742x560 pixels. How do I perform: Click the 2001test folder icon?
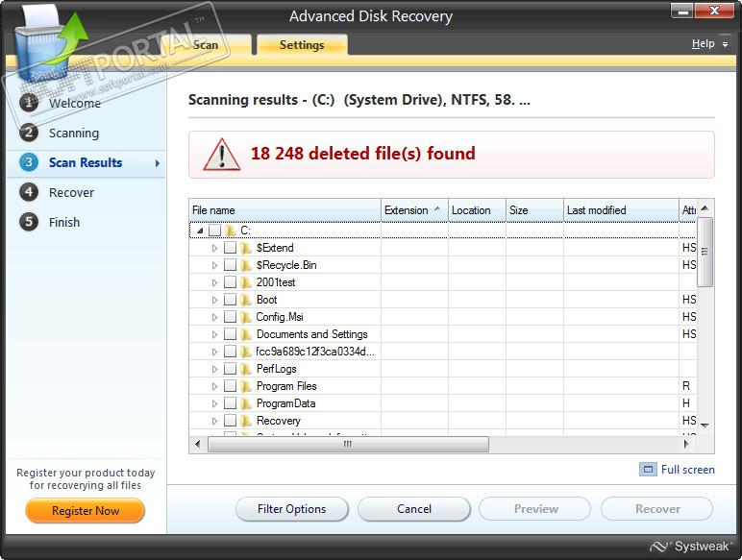click(x=245, y=282)
